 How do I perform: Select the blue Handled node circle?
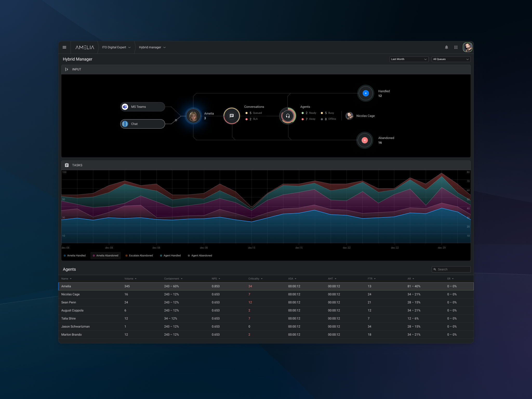click(365, 93)
